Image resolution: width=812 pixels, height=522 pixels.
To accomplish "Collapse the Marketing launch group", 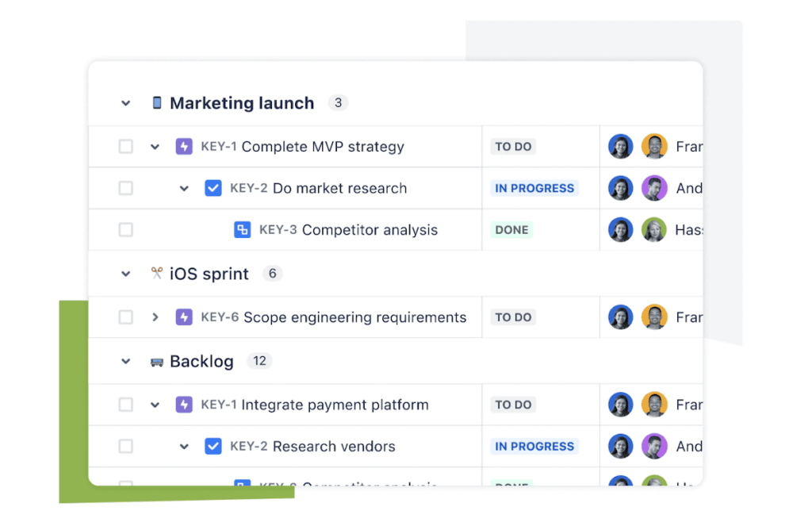I will tap(125, 103).
